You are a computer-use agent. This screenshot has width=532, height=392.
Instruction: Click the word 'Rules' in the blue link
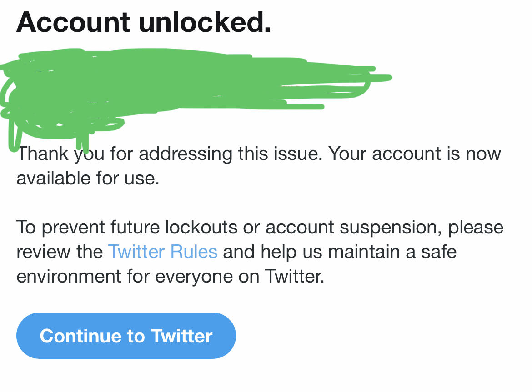pos(194,252)
